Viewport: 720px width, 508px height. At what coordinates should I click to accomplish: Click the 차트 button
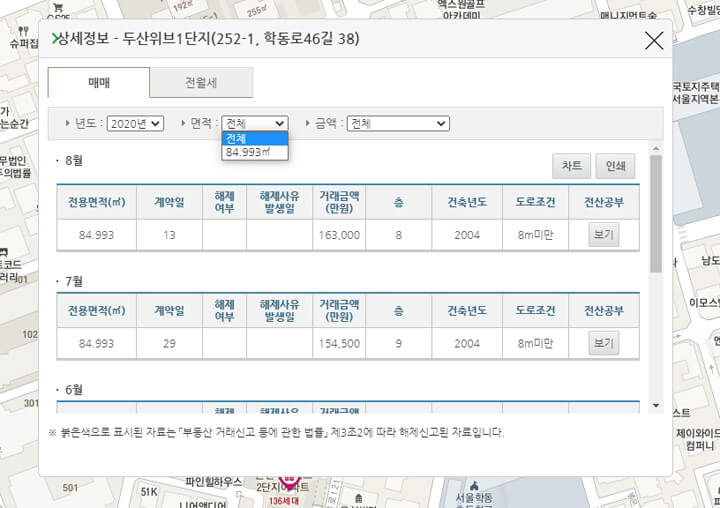[x=571, y=166]
